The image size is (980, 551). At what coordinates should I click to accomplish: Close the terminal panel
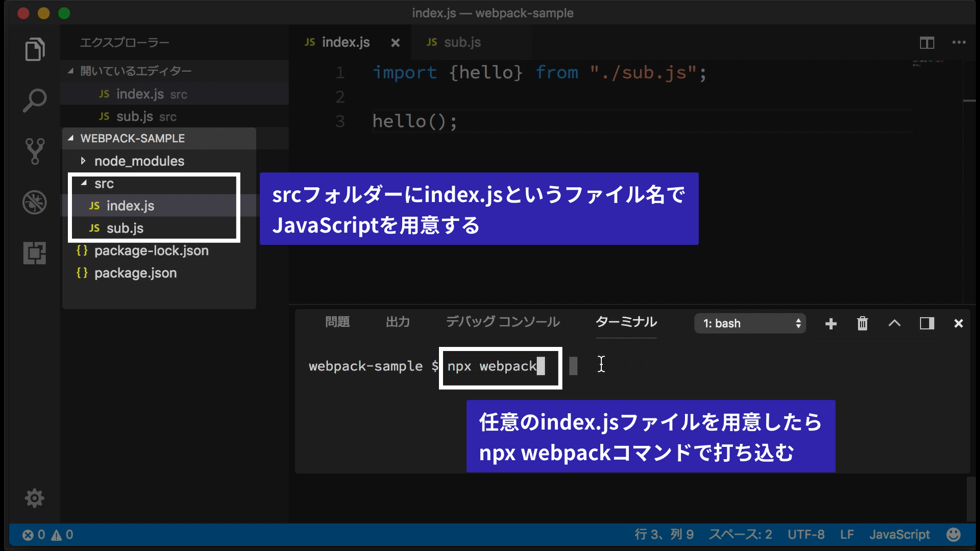pyautogui.click(x=959, y=323)
